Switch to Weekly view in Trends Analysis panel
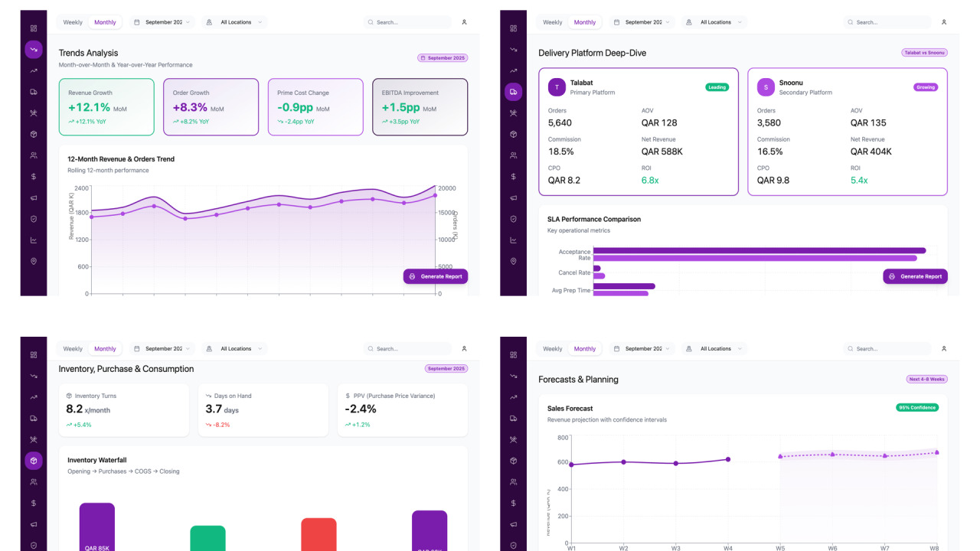The image size is (980, 551). (x=73, y=22)
